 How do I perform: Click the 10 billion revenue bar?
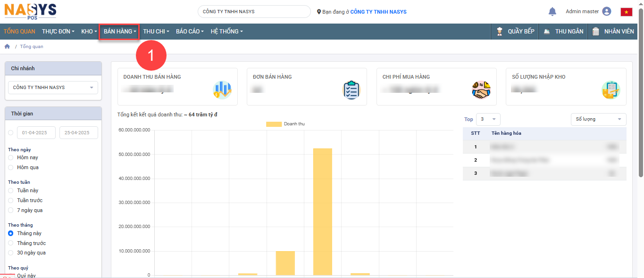[285, 263]
